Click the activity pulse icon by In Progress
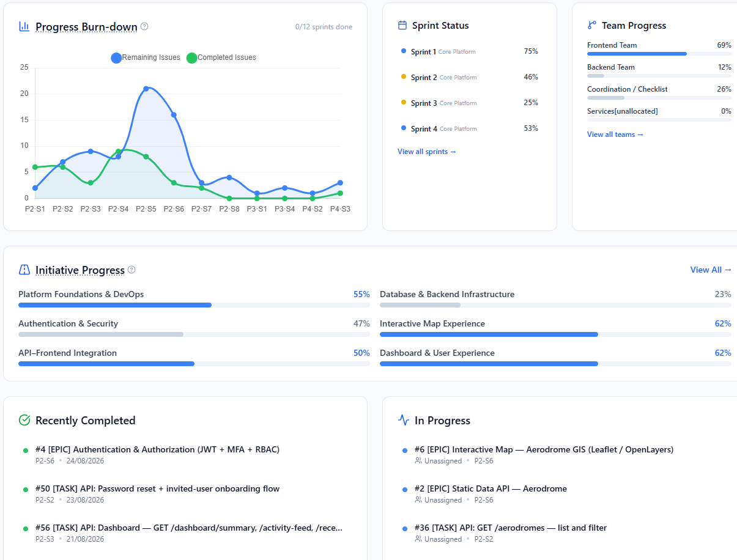The image size is (737, 560). pyautogui.click(x=404, y=420)
